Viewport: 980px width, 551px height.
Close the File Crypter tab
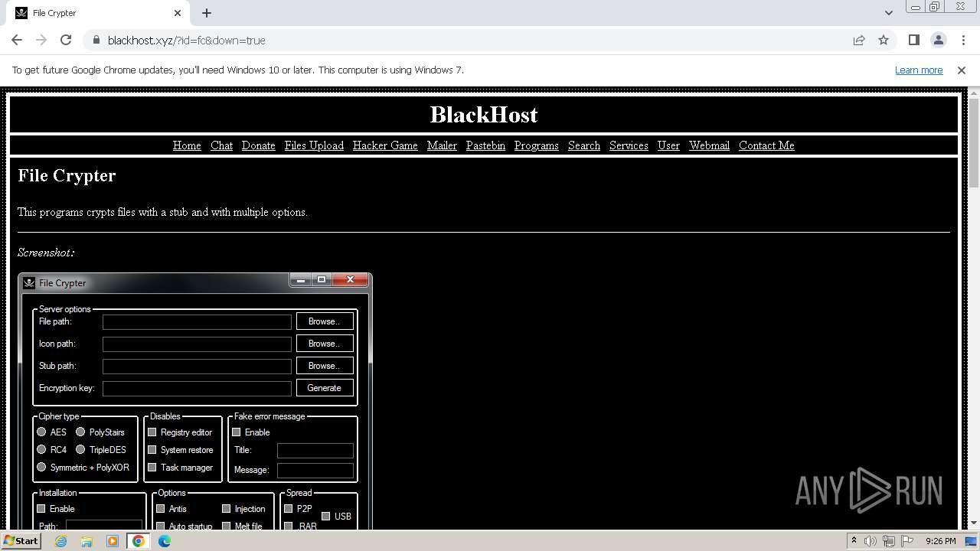[178, 13]
